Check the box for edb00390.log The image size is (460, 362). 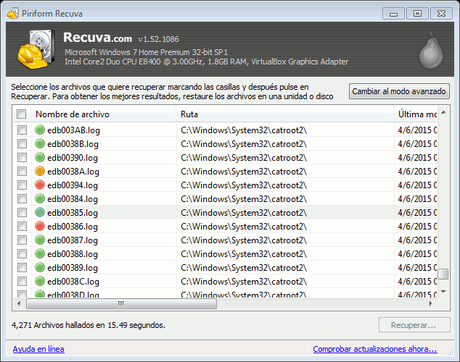(22, 157)
